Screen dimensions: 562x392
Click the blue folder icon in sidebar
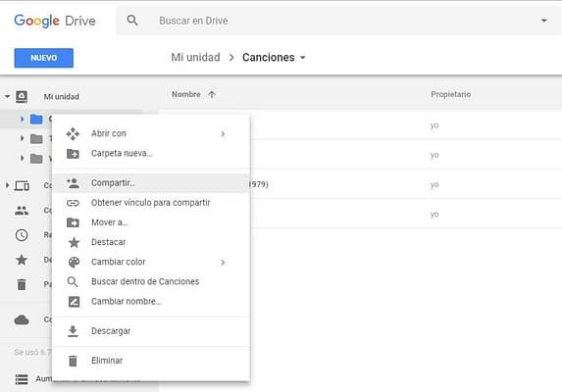click(36, 119)
